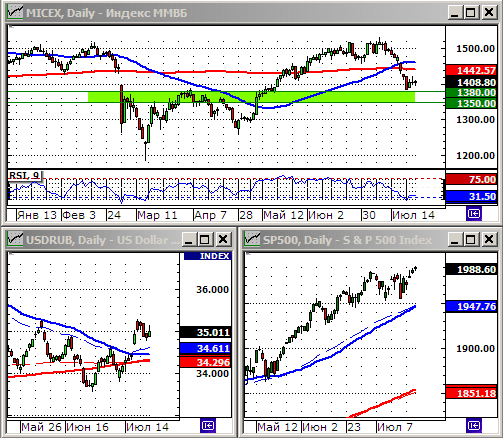Click the 1442.57 red price label
The width and height of the screenshot is (503, 438).
coord(472,70)
